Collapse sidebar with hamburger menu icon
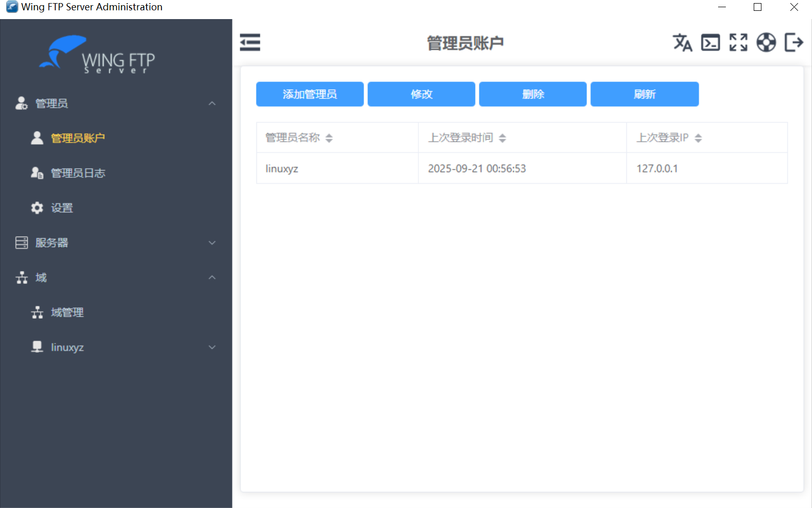Screen dimensions: 812x508 250,42
